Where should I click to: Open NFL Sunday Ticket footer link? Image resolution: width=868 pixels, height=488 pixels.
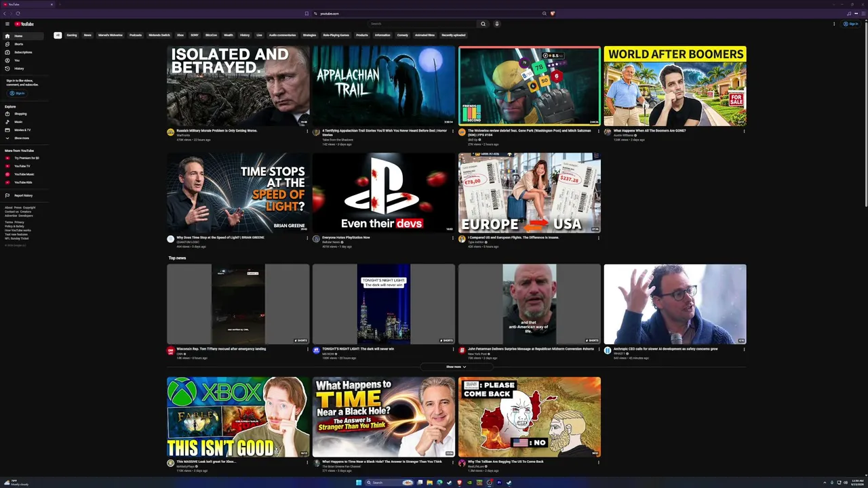17,239
